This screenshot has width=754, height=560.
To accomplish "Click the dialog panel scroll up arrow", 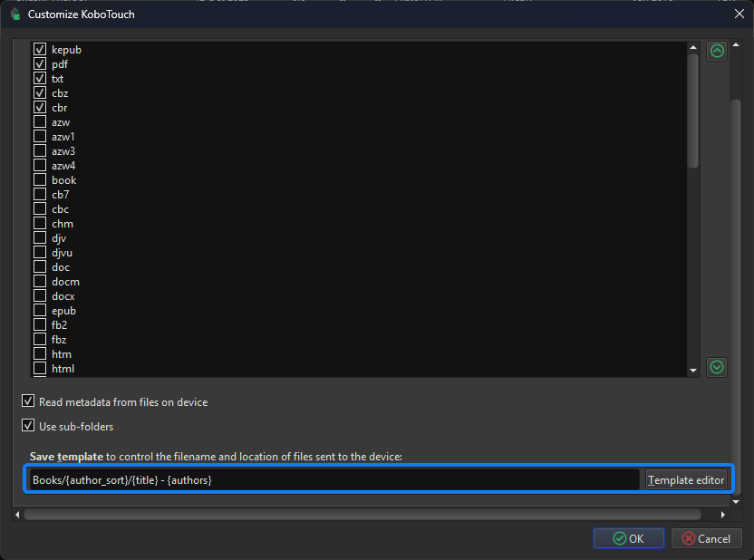I will click(x=736, y=44).
